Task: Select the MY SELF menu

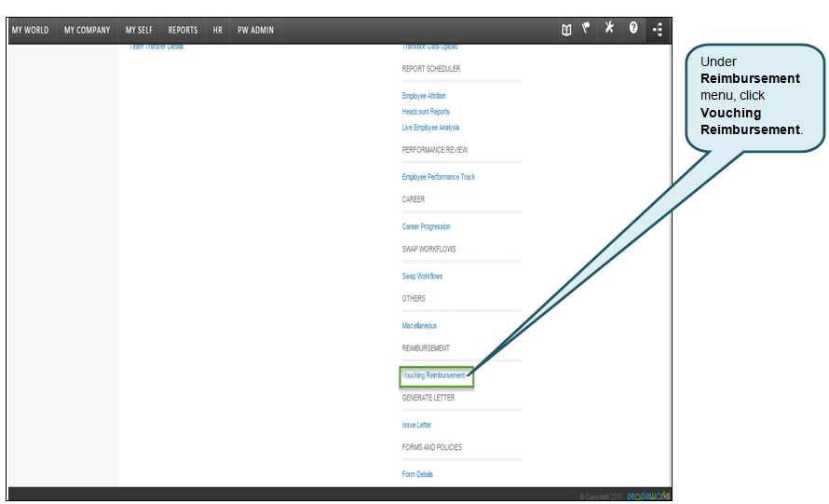Action: [139, 30]
